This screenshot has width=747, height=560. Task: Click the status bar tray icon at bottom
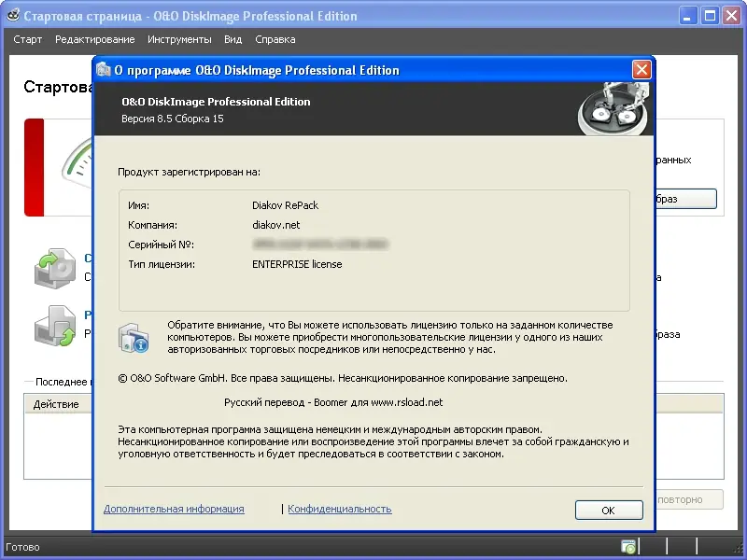[x=628, y=546]
